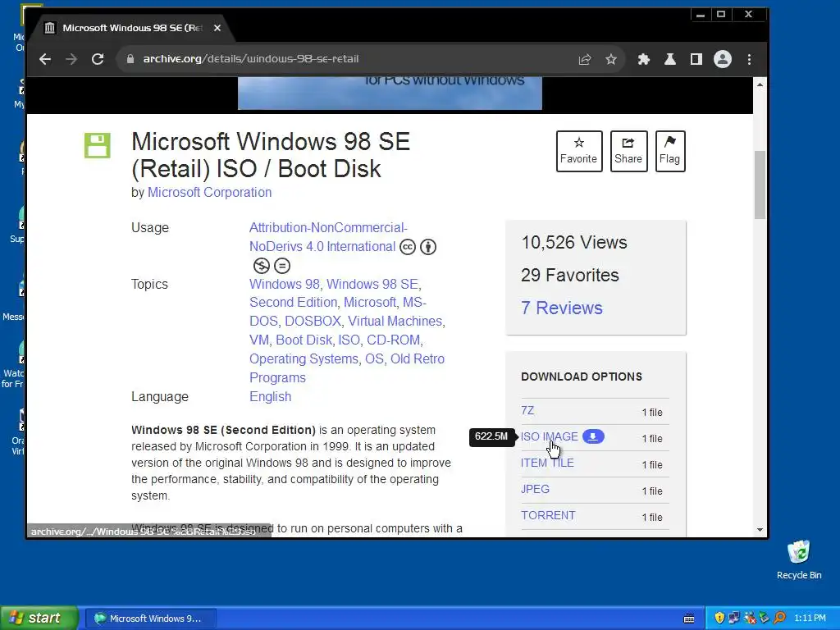840x630 pixels.
Task: Click the Favorite star button
Action: tap(579, 151)
